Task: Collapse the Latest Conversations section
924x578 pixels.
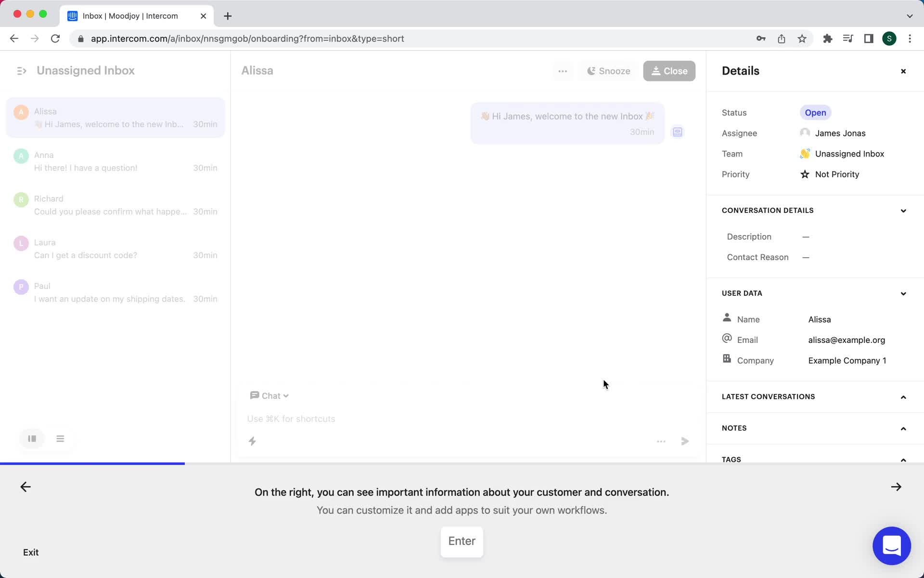Action: coord(903,396)
